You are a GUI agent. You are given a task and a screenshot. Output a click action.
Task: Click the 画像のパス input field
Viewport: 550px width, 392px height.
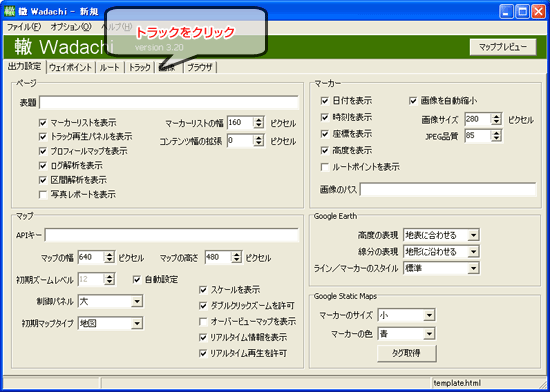tap(448, 189)
